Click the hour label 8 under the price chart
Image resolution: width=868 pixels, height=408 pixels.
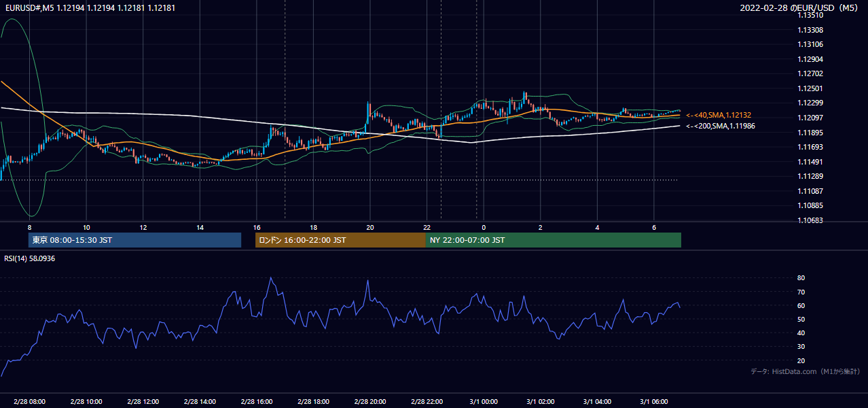(x=29, y=227)
